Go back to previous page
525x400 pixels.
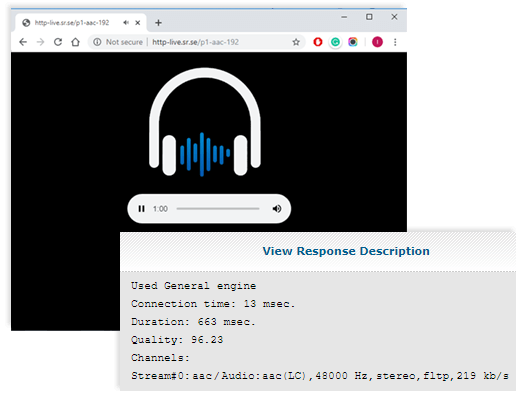coord(23,42)
